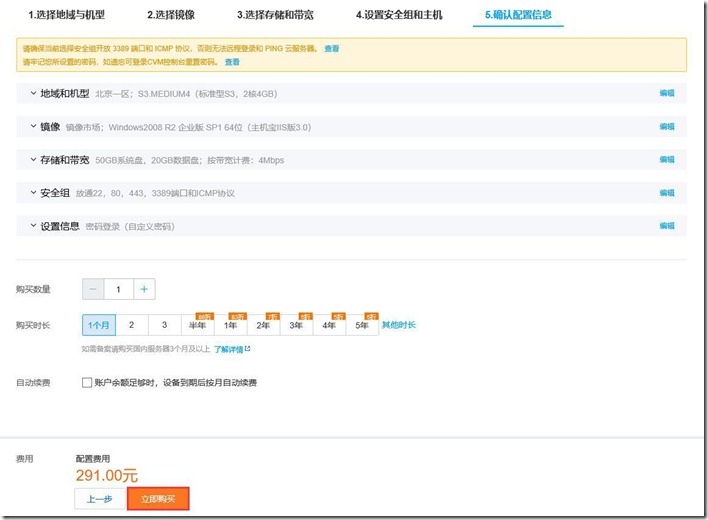This screenshot has width=708, height=520.
Task: Click the 上一步 button
Action: (99, 498)
